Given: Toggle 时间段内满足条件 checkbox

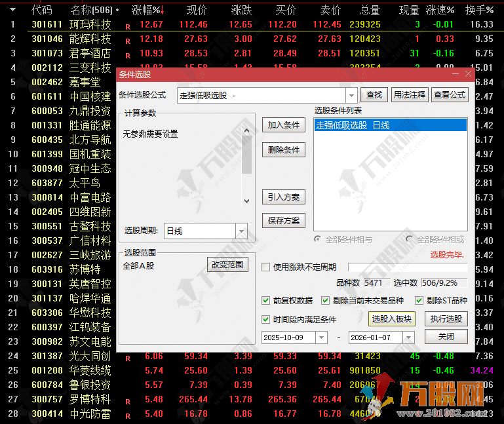Looking at the screenshot, I should (x=265, y=320).
